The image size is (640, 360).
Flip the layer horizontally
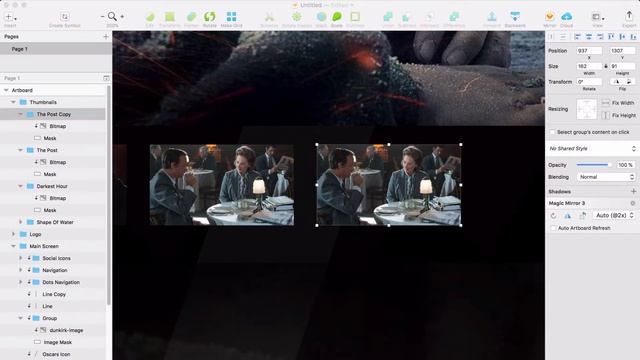616,82
